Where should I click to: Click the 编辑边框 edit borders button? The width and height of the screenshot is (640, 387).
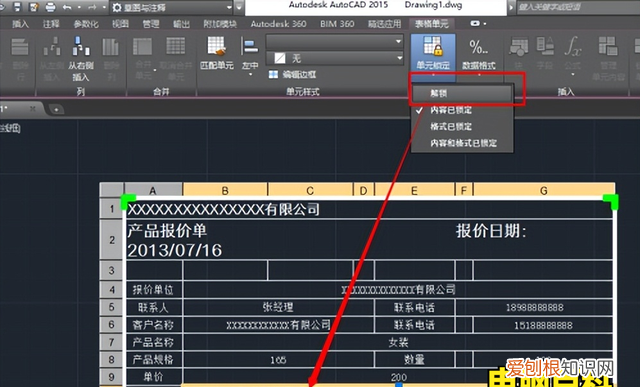pyautogui.click(x=292, y=74)
